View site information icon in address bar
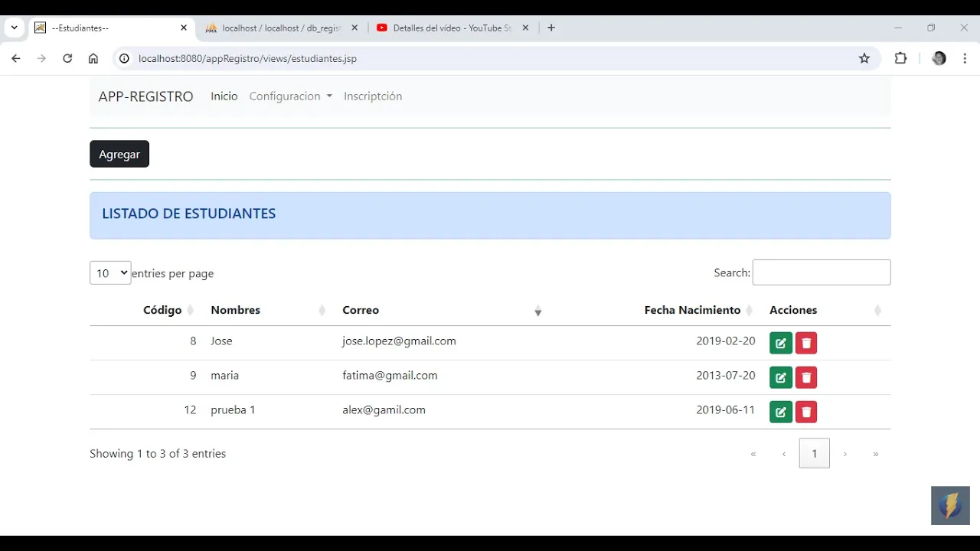 click(x=125, y=58)
